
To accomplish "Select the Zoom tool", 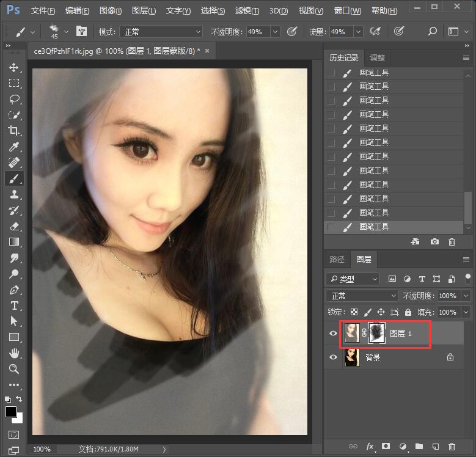I will [13, 369].
